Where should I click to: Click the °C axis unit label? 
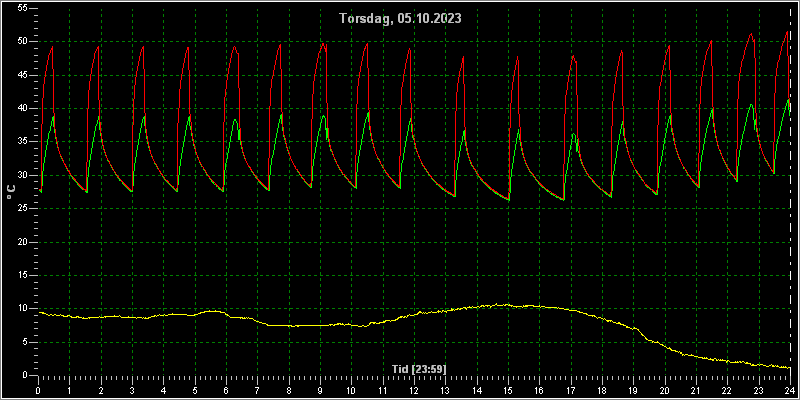[11, 192]
